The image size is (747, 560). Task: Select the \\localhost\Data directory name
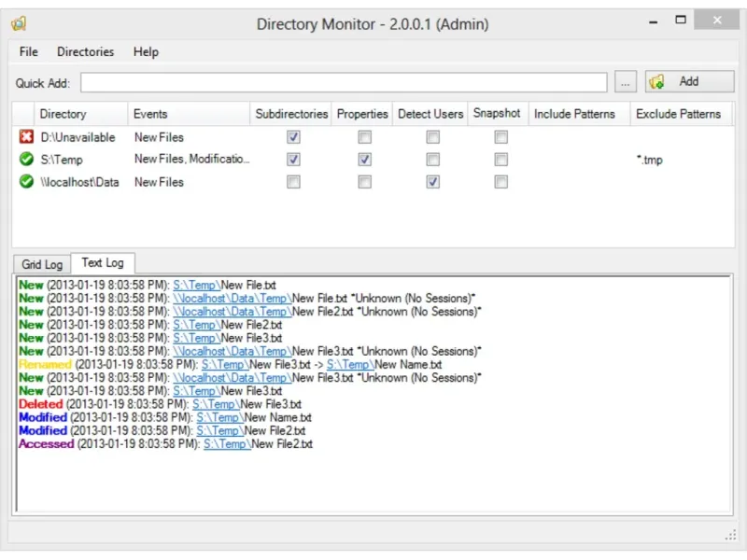(79, 182)
